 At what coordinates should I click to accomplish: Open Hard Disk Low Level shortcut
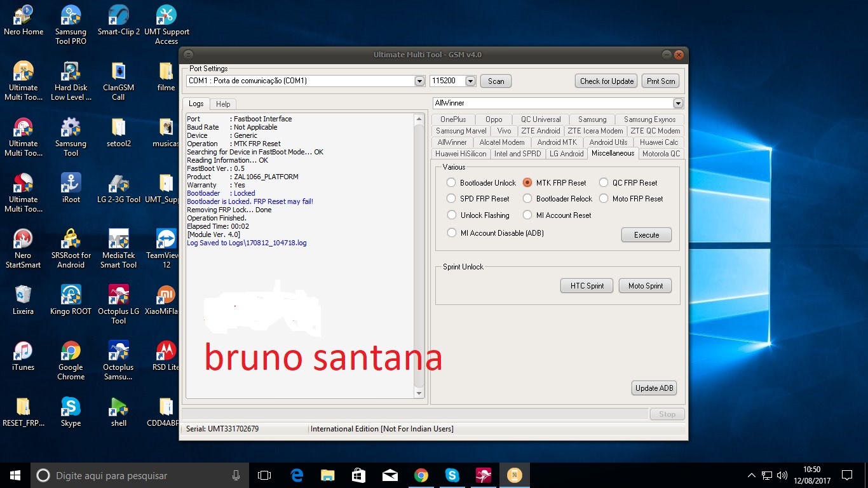[x=71, y=81]
